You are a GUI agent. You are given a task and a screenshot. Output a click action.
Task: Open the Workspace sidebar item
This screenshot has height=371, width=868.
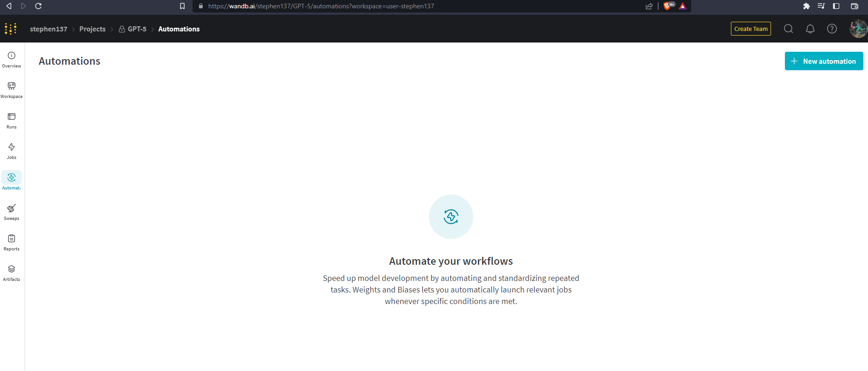tap(12, 90)
